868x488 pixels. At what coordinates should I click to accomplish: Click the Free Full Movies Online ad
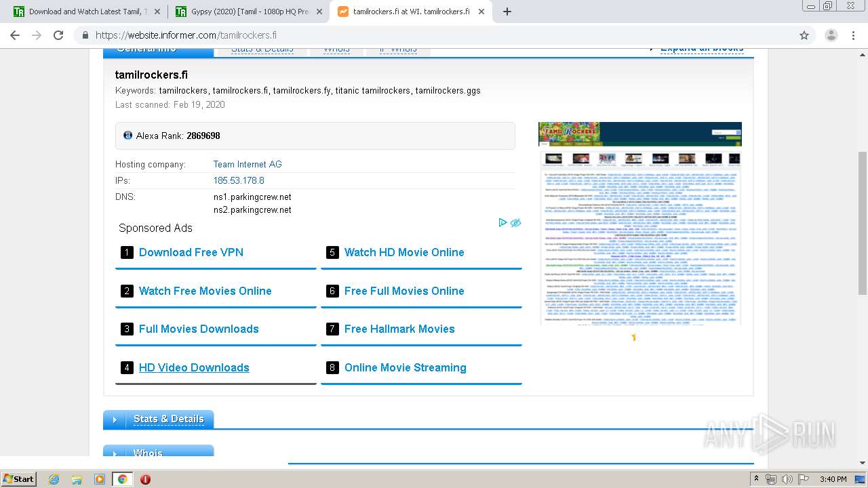404,291
